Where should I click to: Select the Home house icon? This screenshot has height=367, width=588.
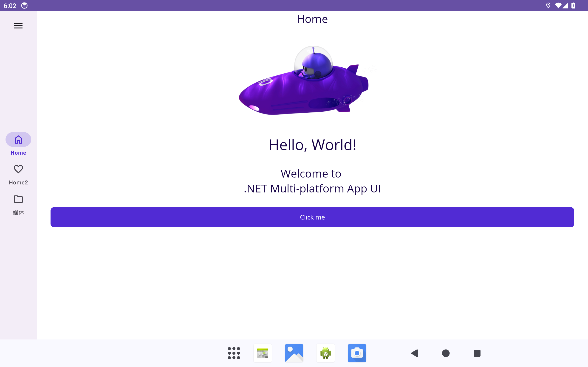point(18,139)
